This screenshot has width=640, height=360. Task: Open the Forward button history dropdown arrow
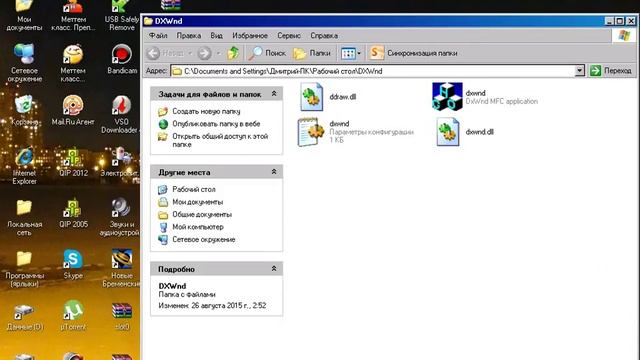(219, 53)
